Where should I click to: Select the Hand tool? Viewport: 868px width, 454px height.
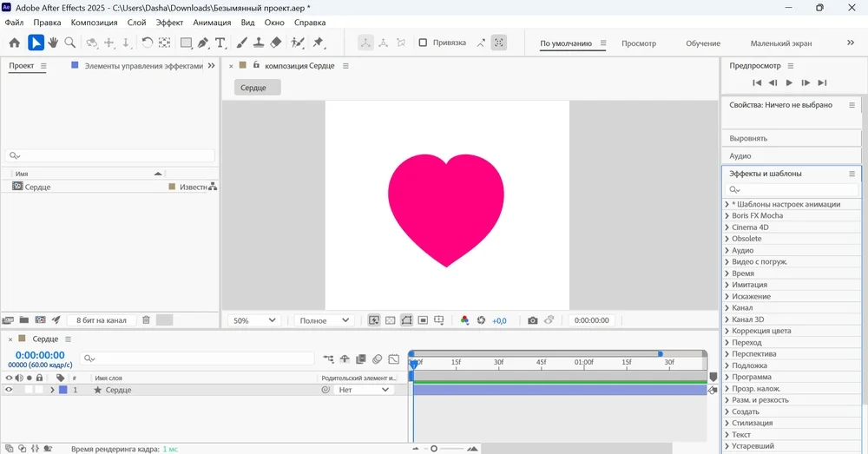[53, 43]
